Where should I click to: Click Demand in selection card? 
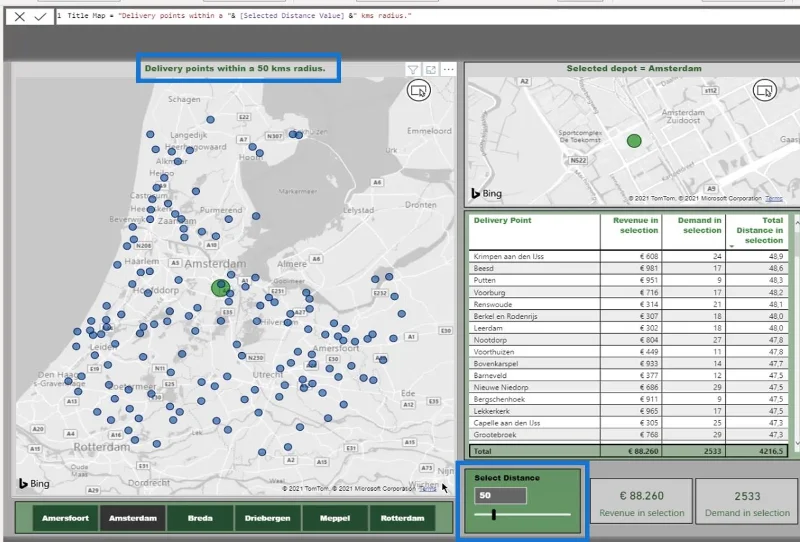click(x=747, y=502)
